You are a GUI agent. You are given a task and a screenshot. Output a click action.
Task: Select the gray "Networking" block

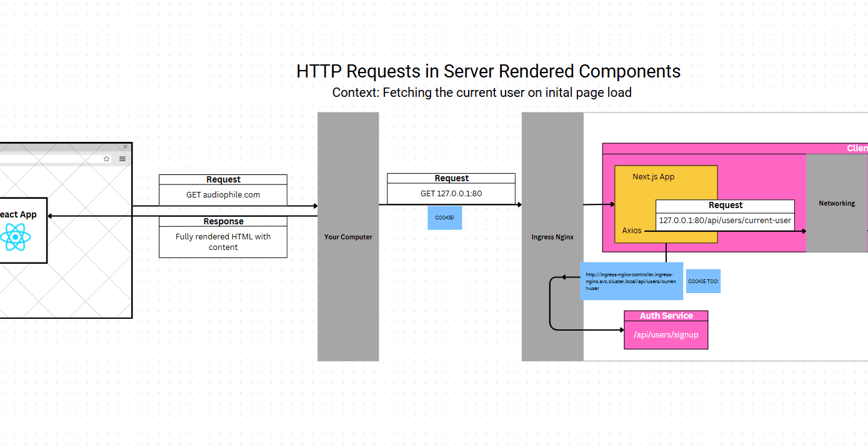837,203
